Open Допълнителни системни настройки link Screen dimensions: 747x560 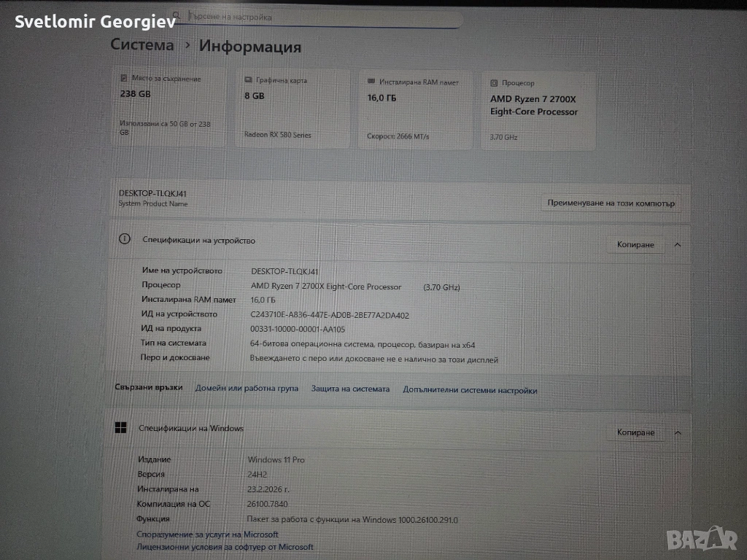470,390
